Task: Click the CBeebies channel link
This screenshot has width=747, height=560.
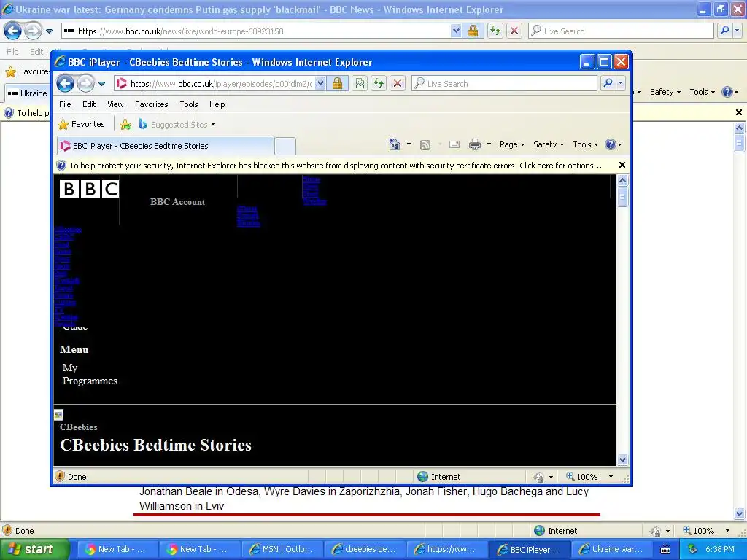Action: tap(79, 427)
